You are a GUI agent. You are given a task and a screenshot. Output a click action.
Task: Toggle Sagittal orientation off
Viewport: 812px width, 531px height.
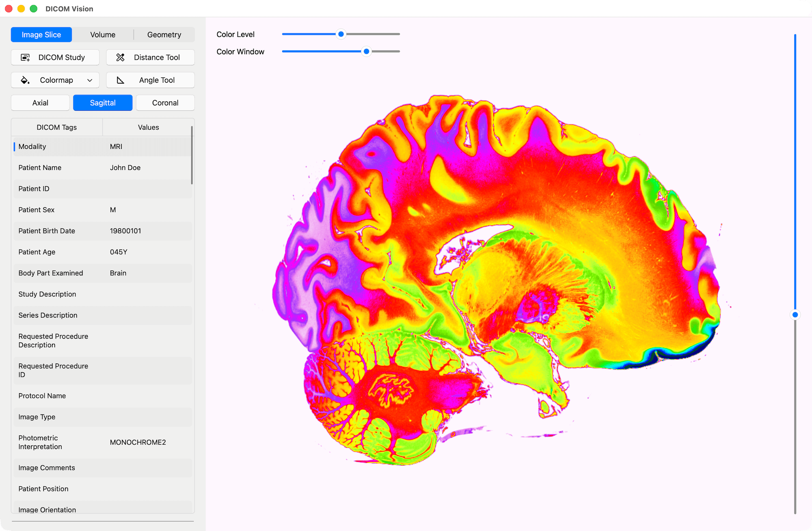(102, 103)
